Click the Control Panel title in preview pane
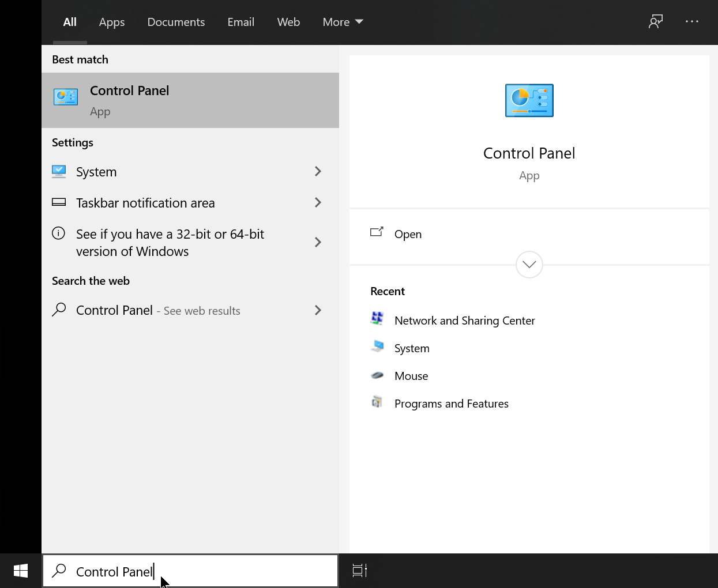 pyautogui.click(x=529, y=153)
